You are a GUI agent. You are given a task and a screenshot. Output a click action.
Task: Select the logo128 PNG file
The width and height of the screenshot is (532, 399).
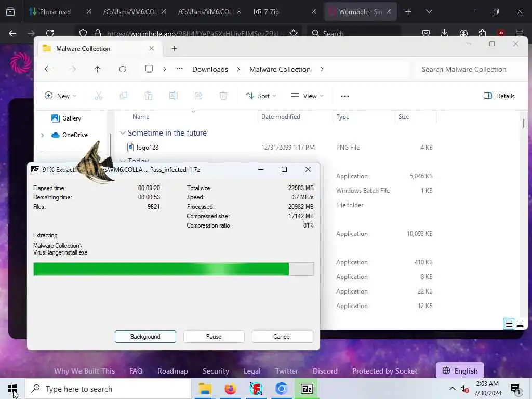[148, 147]
